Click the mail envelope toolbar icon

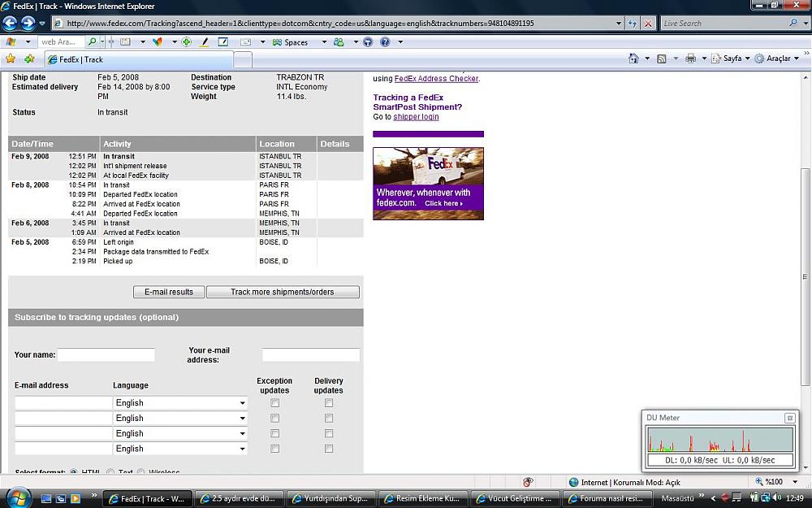tap(245, 42)
